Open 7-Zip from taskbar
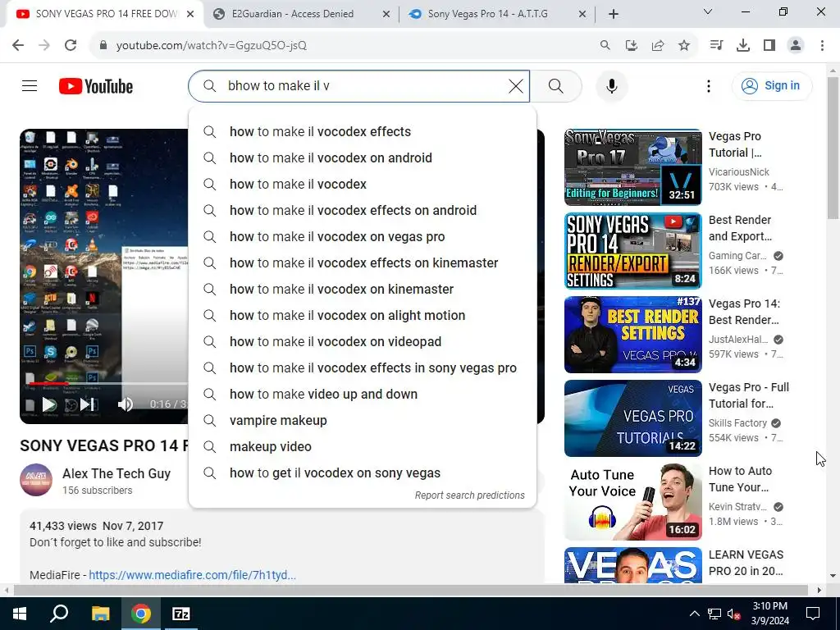The image size is (840, 630). (181, 614)
